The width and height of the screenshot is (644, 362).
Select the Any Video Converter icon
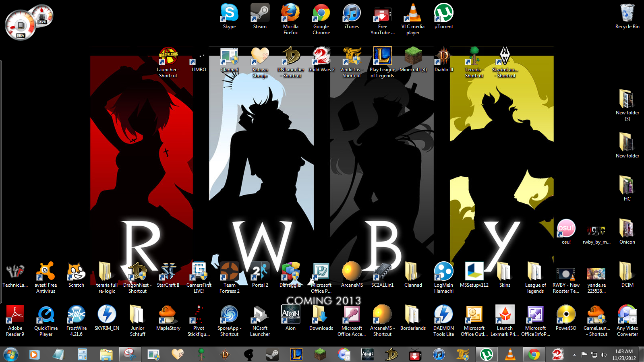[x=627, y=321]
